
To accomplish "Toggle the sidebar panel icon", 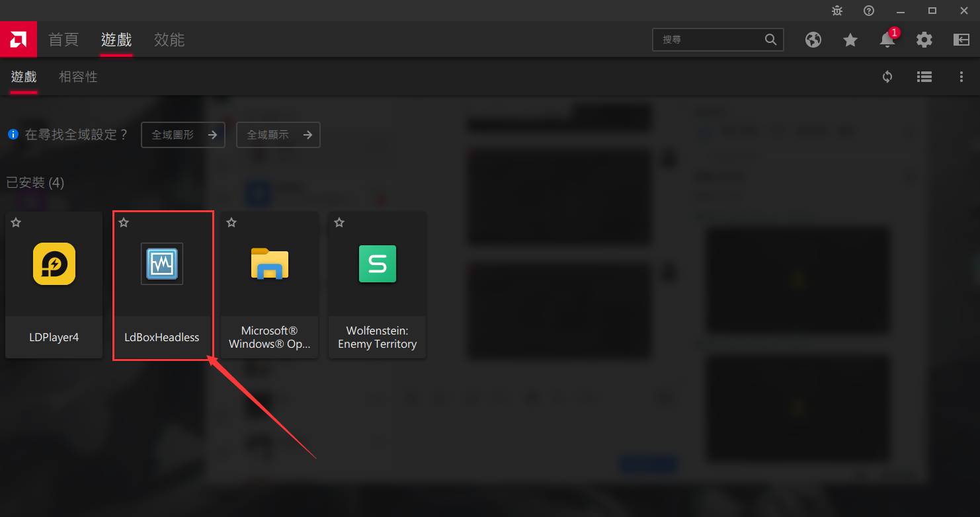I will point(961,40).
